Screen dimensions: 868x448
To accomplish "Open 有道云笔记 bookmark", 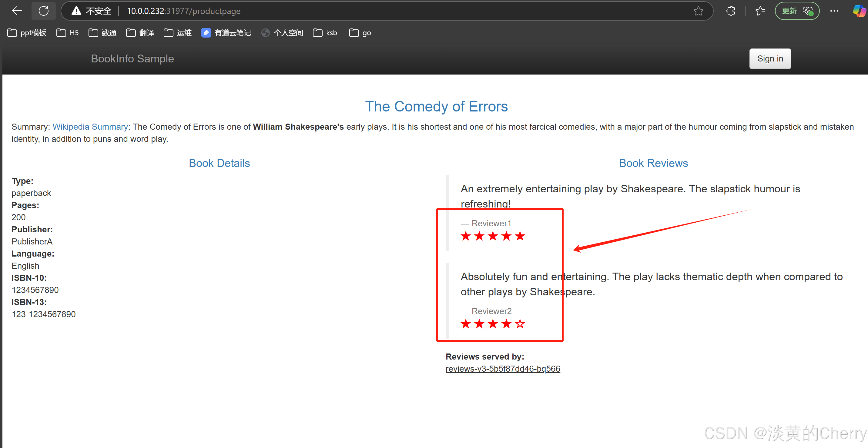I will [x=226, y=33].
